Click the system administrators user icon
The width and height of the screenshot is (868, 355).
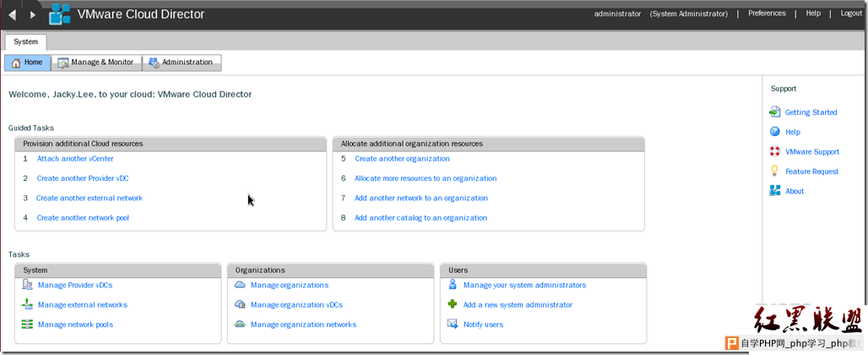453,285
